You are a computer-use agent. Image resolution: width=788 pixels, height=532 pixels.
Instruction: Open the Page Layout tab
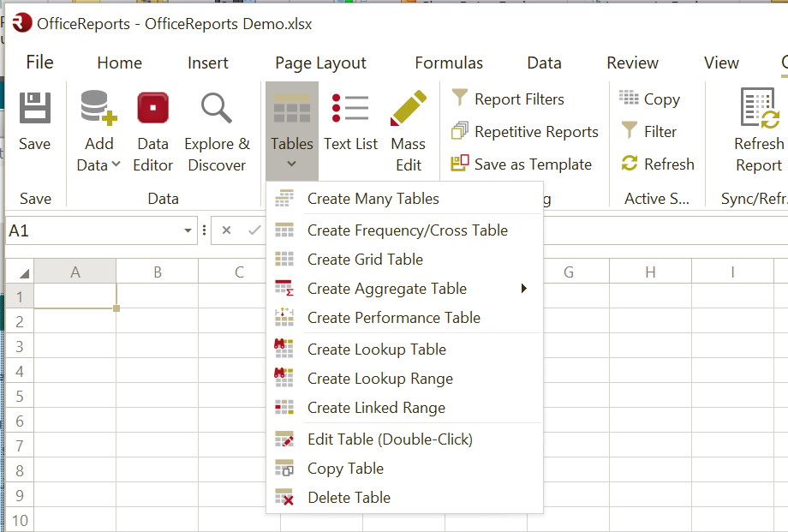pos(320,63)
